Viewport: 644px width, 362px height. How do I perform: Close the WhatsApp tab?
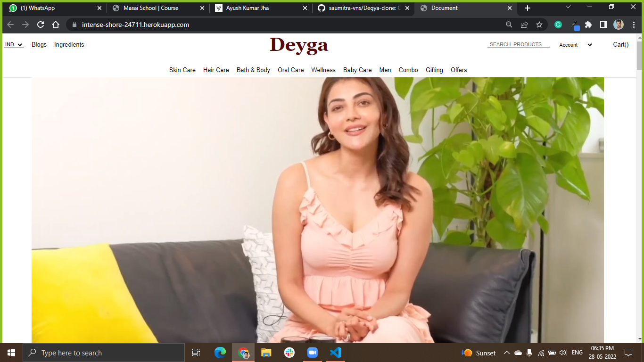point(99,8)
